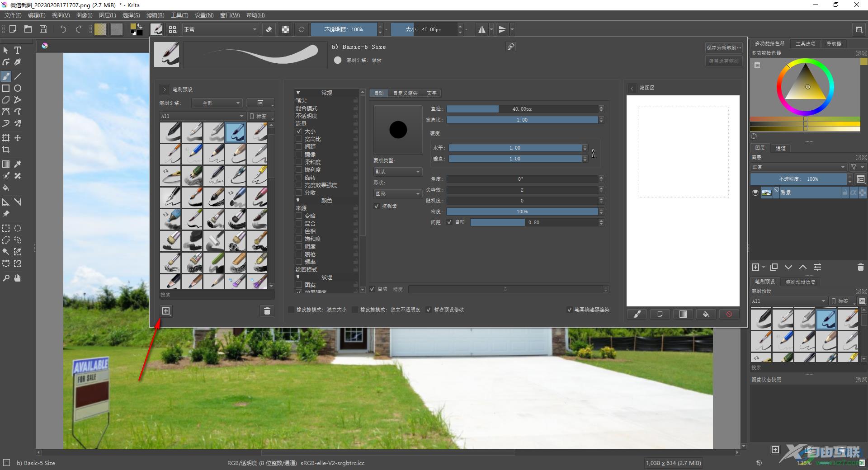Hide the 背景 layer visibility eye
This screenshot has width=868, height=470.
[755, 193]
